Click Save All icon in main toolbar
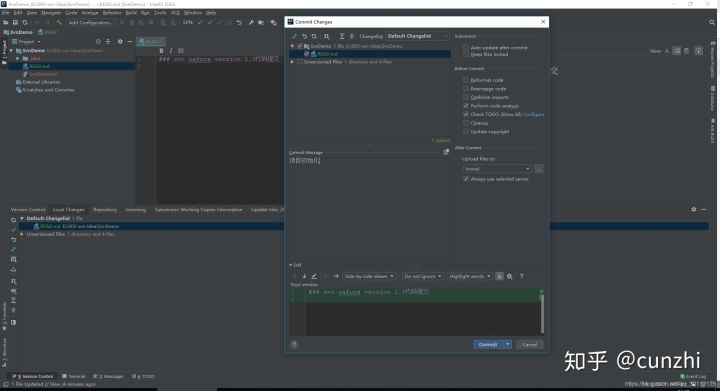 15,22
